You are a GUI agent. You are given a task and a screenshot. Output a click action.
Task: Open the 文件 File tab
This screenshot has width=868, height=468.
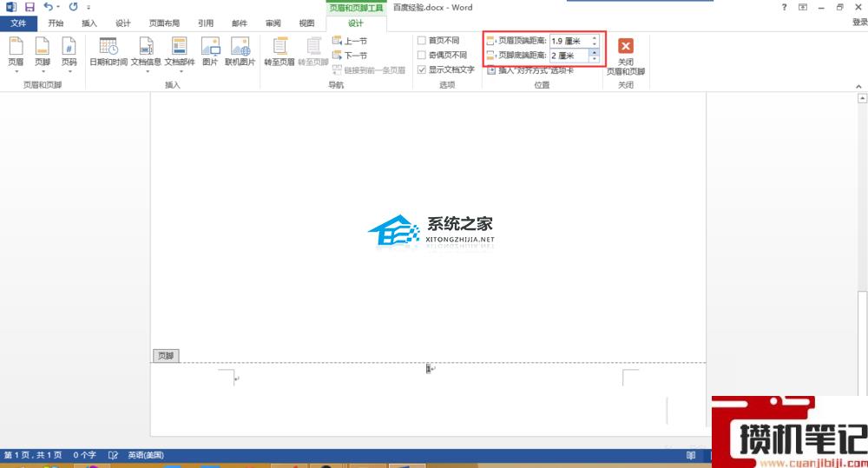tap(18, 23)
